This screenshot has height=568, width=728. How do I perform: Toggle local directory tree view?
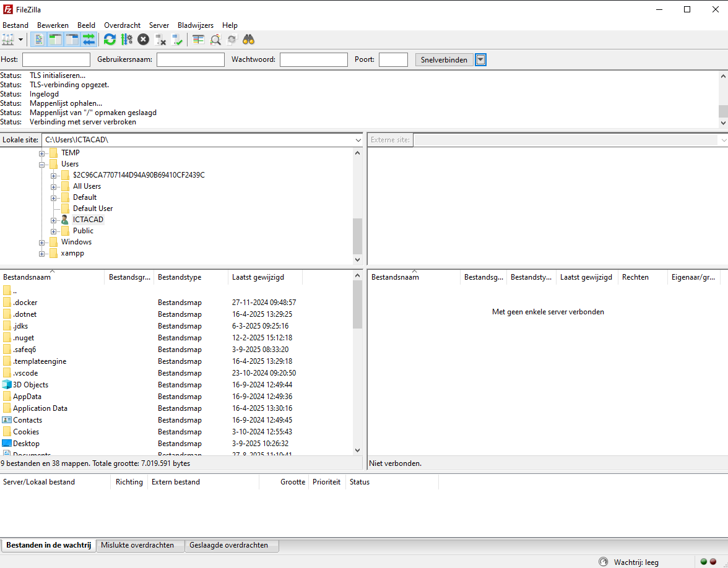point(56,40)
